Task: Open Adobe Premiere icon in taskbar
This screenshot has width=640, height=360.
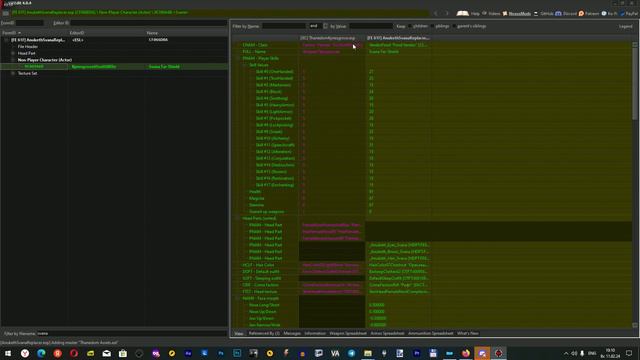Action: [417, 353]
